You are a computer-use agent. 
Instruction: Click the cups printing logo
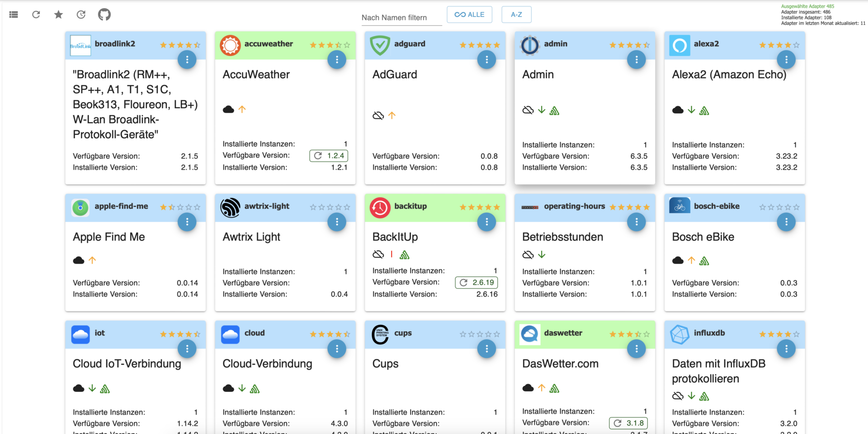click(380, 334)
